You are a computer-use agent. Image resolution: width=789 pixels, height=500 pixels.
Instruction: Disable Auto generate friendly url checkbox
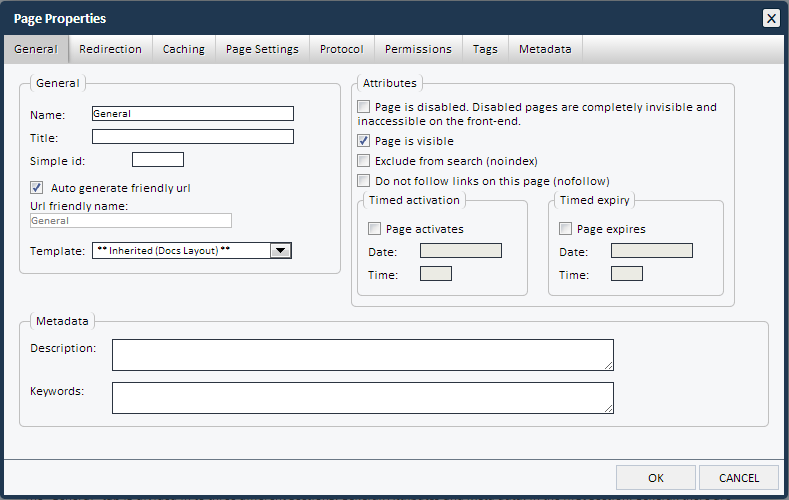coord(37,187)
